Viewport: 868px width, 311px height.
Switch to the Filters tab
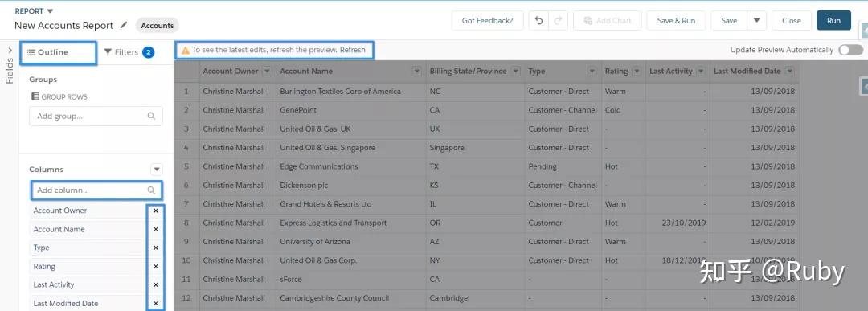click(129, 52)
